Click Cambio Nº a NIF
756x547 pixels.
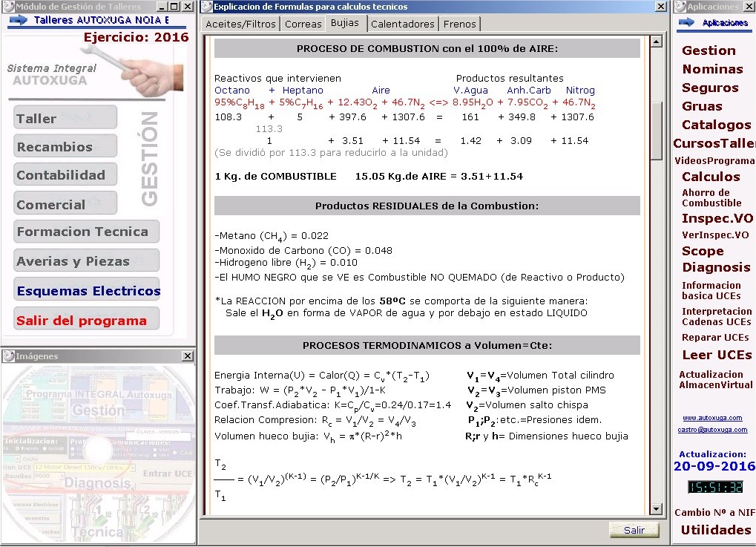[x=714, y=512]
